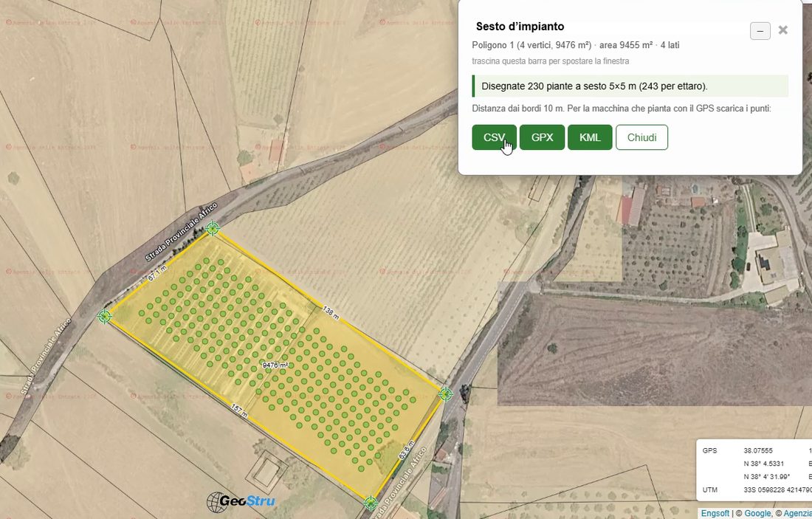Click the UTM coordinate 33S 0598228
The width and height of the screenshot is (812, 519).
(777, 489)
